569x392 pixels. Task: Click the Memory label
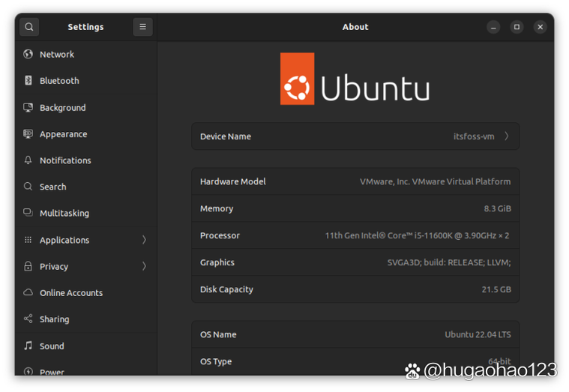217,208
